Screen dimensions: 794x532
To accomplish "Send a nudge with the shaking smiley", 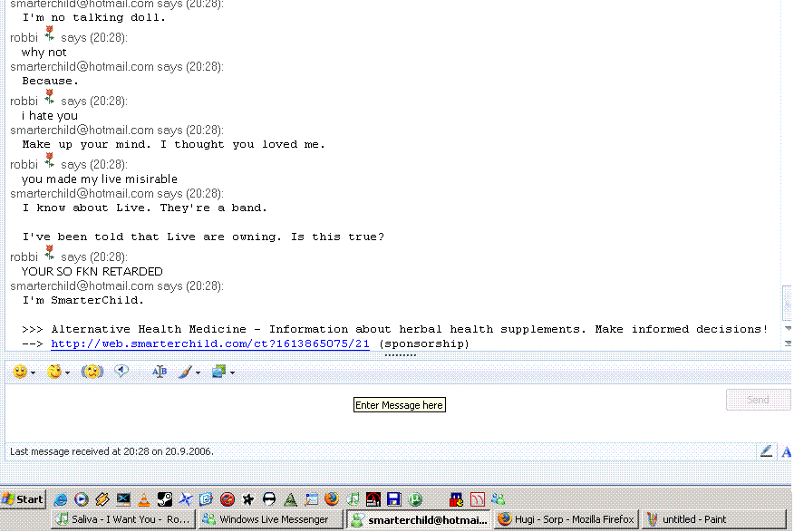I will (92, 372).
